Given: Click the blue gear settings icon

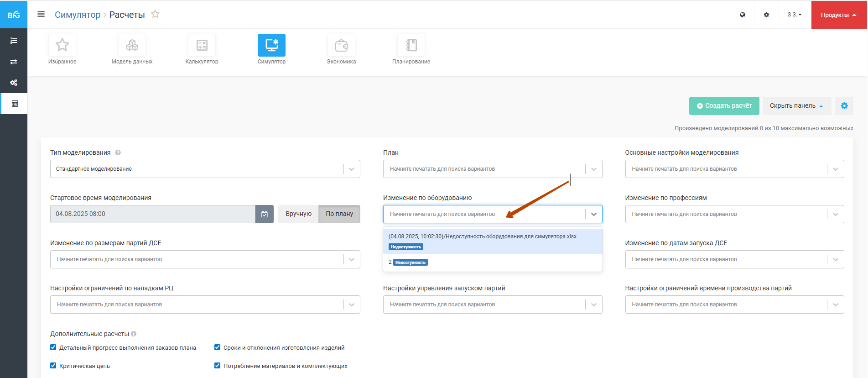Looking at the screenshot, I should 844,106.
